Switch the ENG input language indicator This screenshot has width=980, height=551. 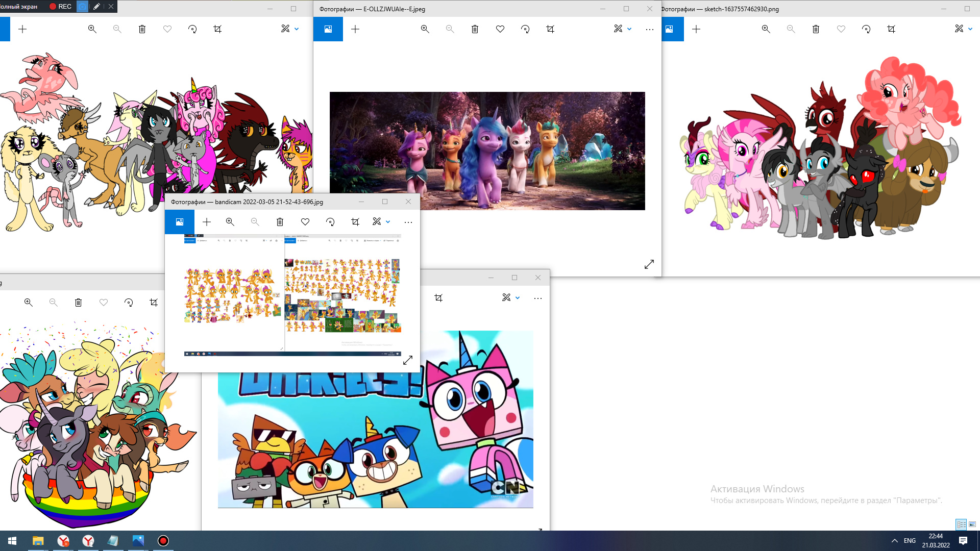pos(910,541)
